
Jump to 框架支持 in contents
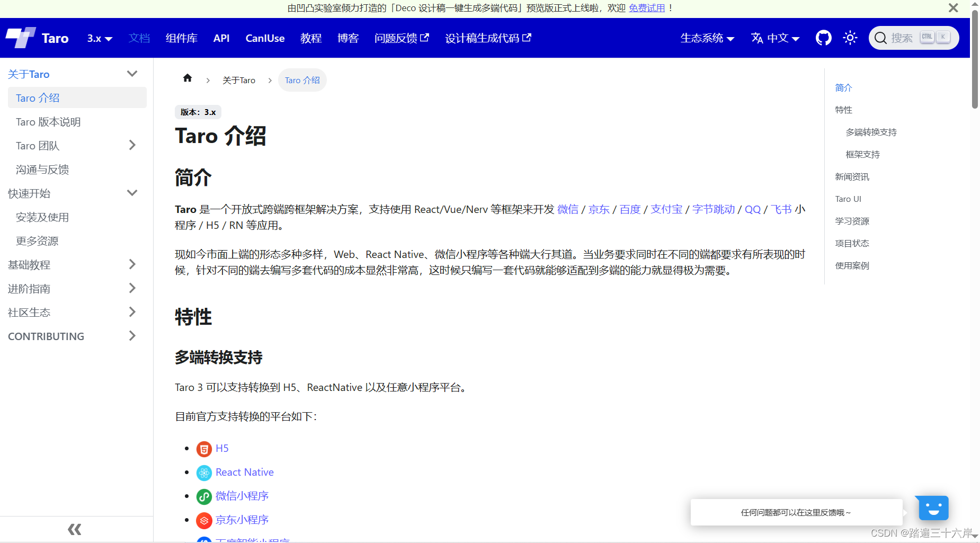[863, 154]
